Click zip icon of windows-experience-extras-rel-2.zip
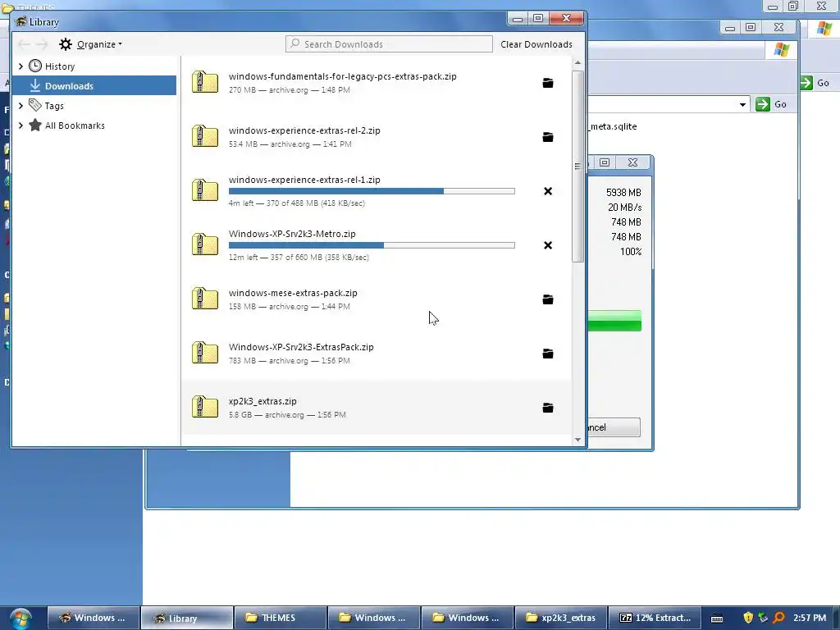Screen dimensions: 840x630 pos(204,137)
